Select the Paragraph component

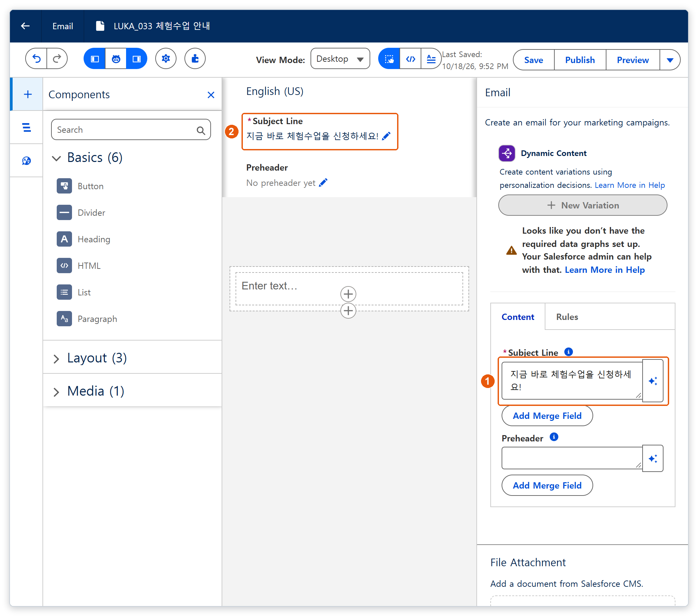pyautogui.click(x=87, y=319)
